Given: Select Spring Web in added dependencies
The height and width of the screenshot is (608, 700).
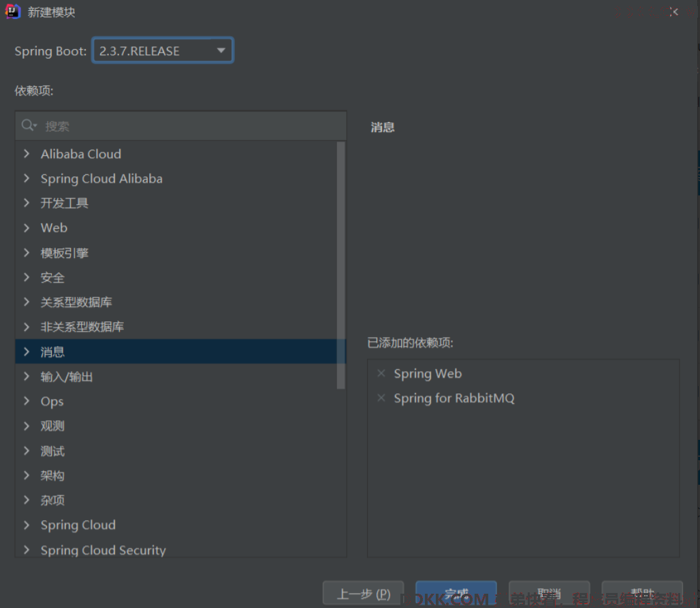Looking at the screenshot, I should coord(428,374).
